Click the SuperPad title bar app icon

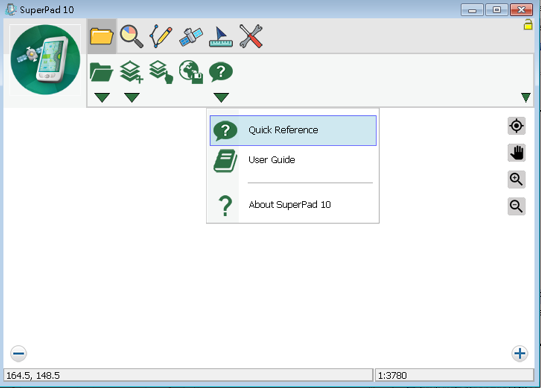(11, 9)
